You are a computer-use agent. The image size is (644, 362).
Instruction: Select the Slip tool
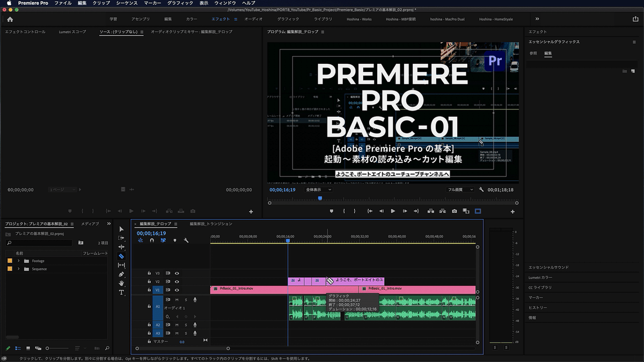click(x=121, y=265)
